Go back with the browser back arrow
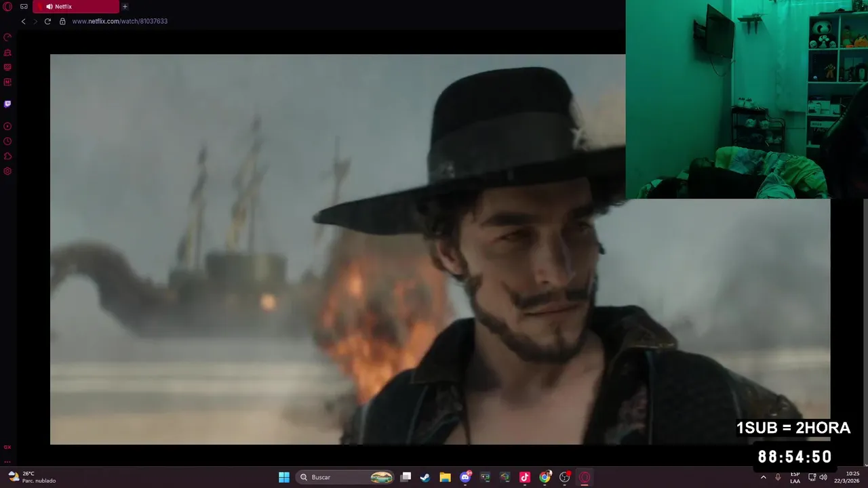This screenshot has width=868, height=488. coord(23,21)
